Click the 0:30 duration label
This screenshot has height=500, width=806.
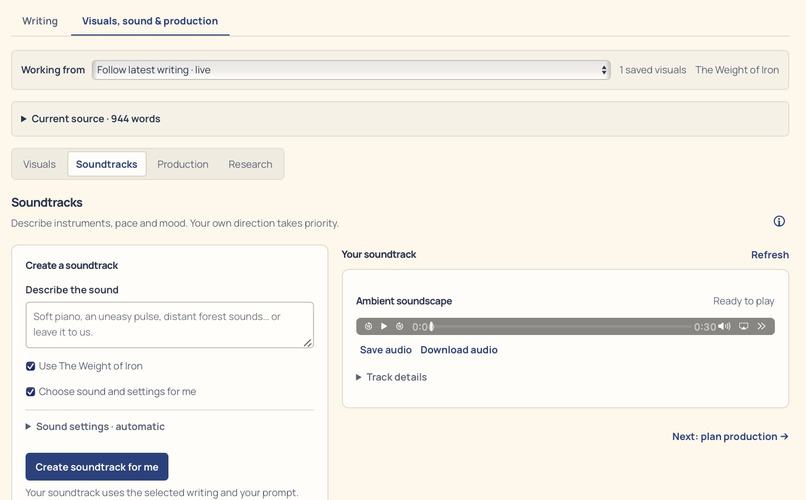pos(705,327)
